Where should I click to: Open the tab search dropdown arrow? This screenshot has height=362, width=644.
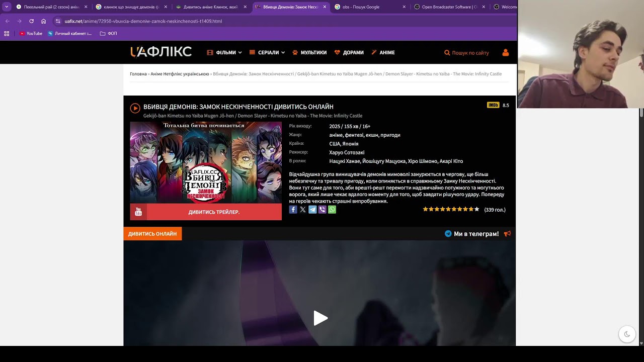click(x=7, y=7)
